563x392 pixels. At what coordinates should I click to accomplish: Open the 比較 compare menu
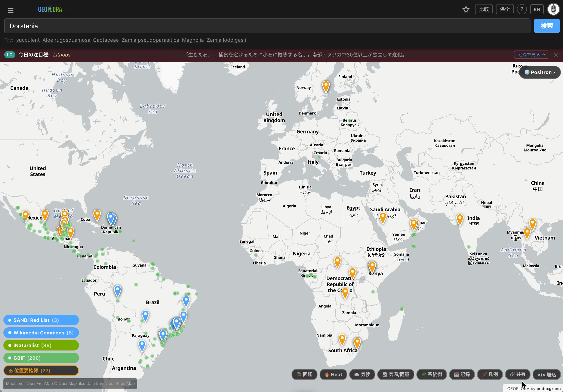click(484, 10)
